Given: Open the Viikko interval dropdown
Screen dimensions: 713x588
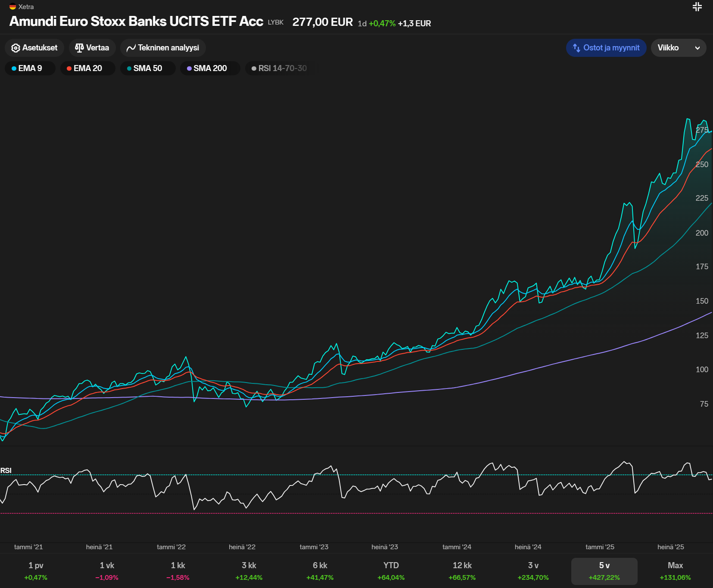Looking at the screenshot, I should pos(678,48).
